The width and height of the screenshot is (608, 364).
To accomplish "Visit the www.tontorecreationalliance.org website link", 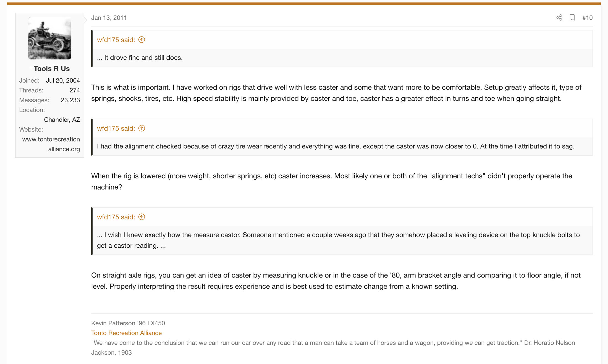I will pyautogui.click(x=51, y=144).
